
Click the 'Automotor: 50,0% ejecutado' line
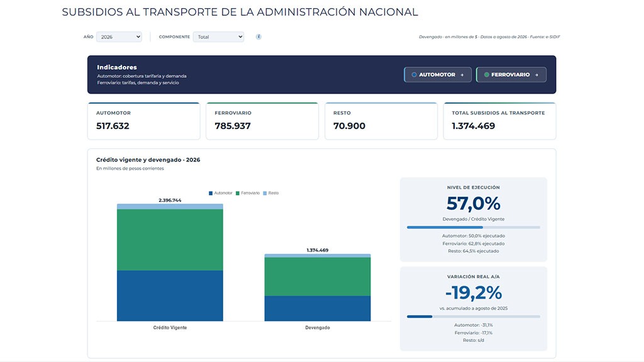tap(474, 236)
